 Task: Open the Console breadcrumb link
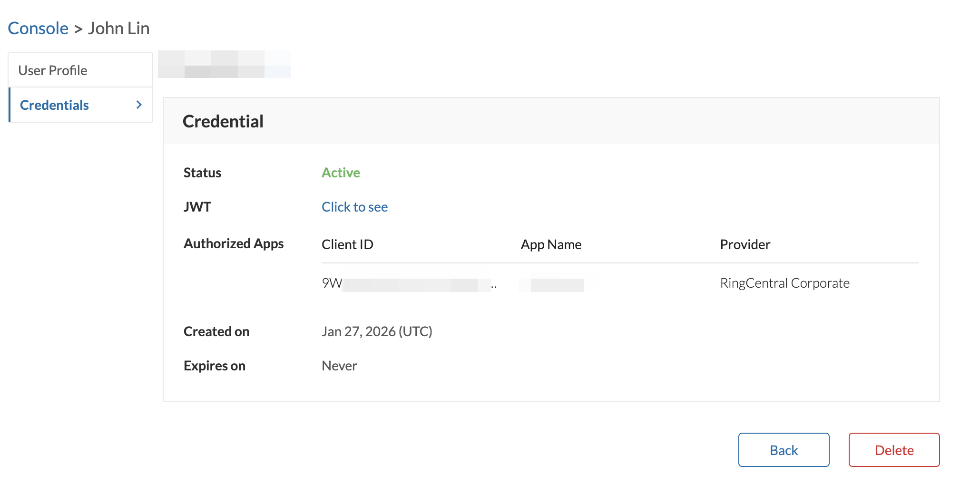point(38,28)
